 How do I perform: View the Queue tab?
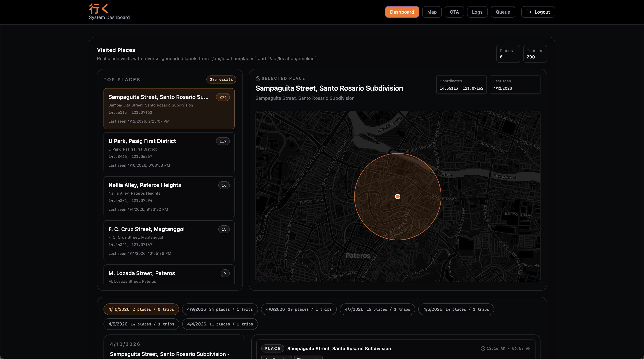[x=503, y=12]
